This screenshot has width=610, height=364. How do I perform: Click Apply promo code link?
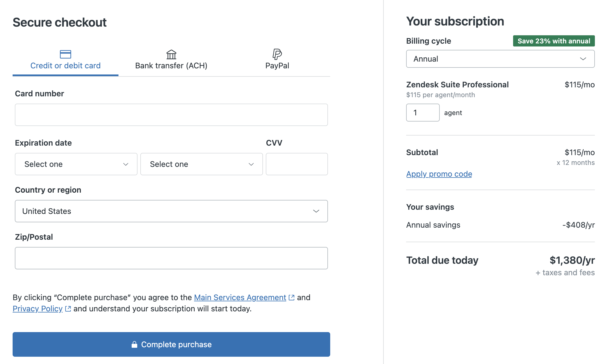pyautogui.click(x=439, y=174)
